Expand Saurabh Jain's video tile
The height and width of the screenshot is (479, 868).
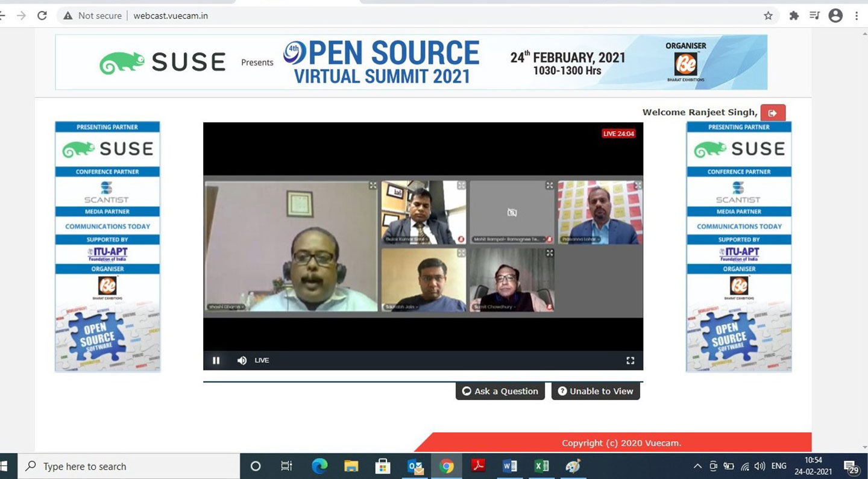point(461,254)
